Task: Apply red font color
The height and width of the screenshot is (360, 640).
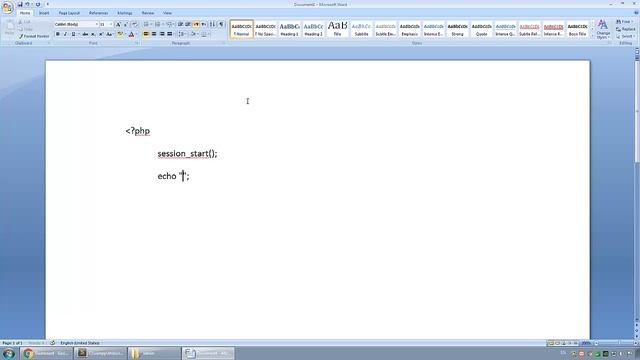Action: (131, 34)
